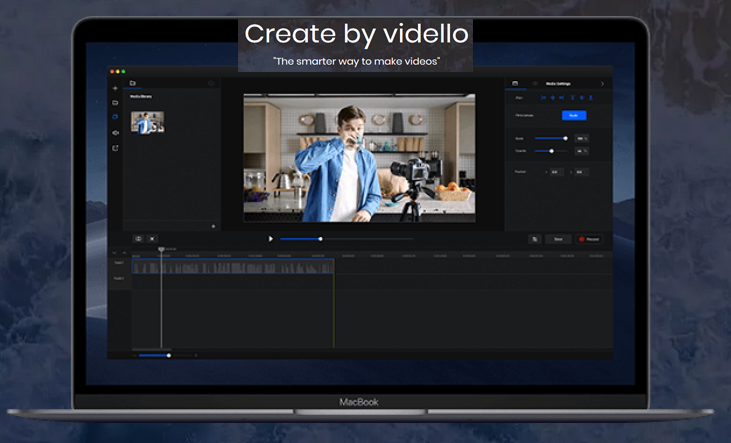Collapse tracks with the down chevron
Viewport: 731px width, 443px height.
(x=114, y=253)
